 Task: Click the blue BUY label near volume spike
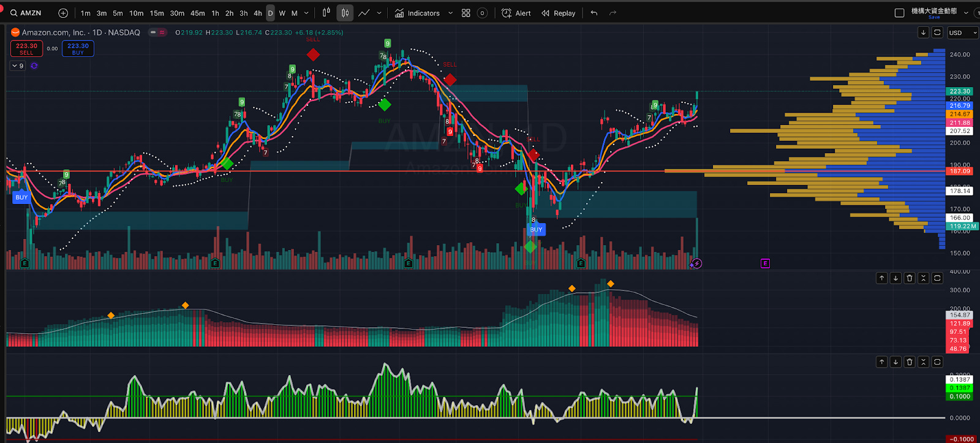pos(536,230)
